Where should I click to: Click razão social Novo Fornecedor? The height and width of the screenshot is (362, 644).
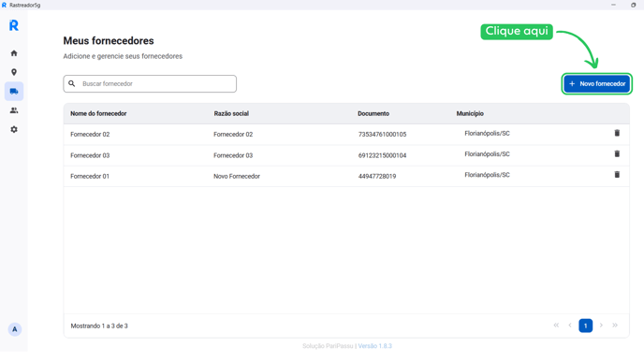(x=237, y=176)
